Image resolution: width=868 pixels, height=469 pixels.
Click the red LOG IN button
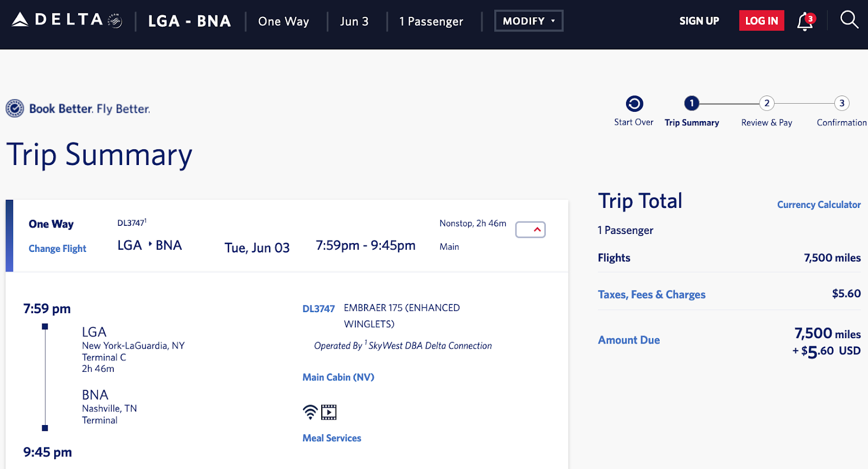click(761, 21)
